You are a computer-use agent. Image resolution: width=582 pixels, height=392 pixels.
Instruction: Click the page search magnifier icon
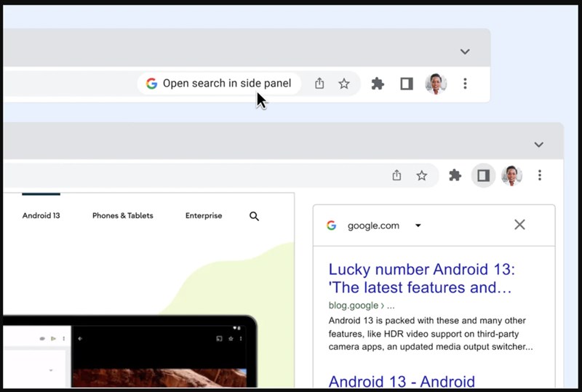click(254, 216)
